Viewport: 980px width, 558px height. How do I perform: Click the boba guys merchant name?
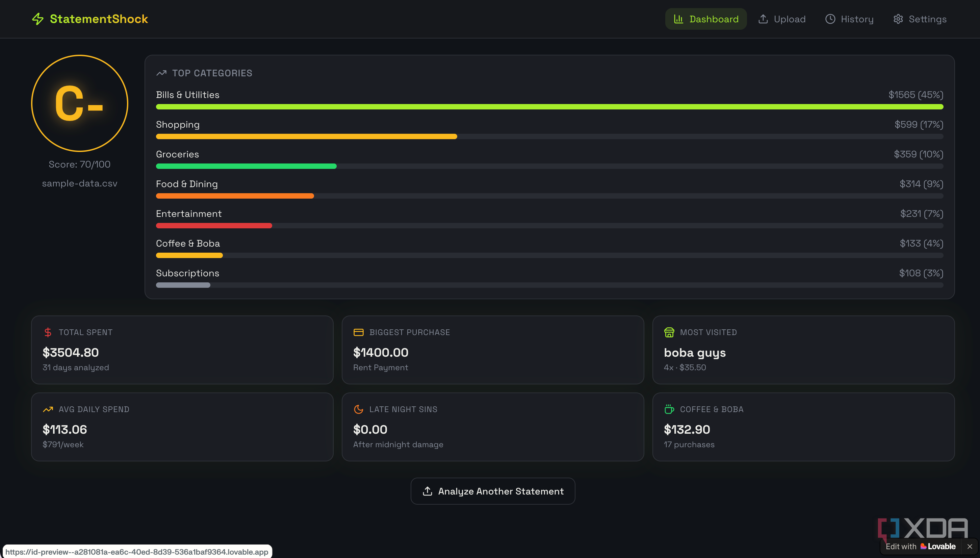pos(695,353)
